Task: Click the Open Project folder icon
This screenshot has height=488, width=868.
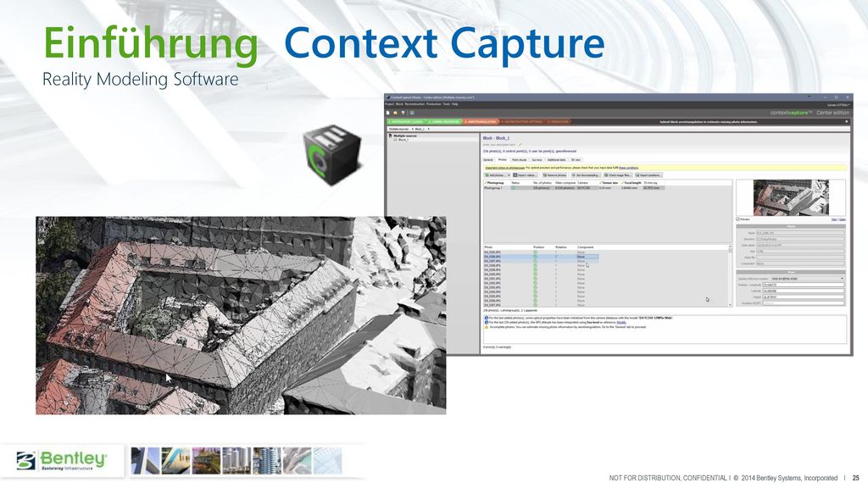Action: 395,113
